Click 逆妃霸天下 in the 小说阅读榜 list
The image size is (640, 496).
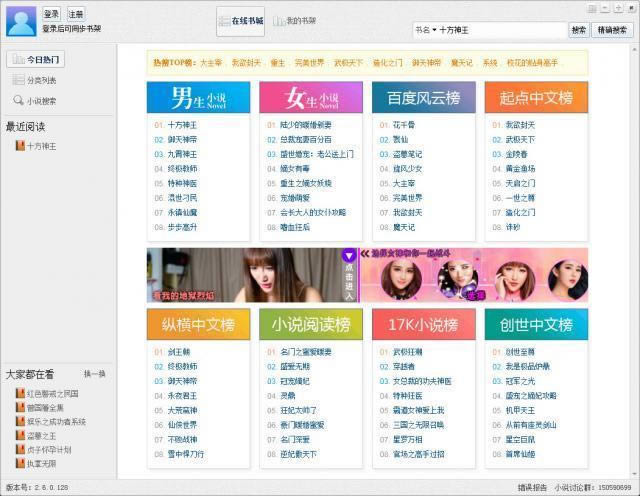298,454
